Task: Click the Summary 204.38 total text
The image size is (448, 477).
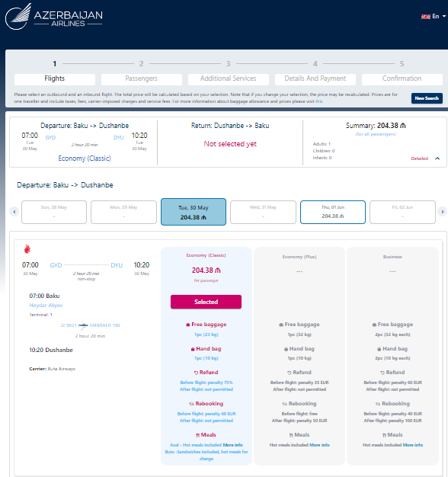Action: pyautogui.click(x=376, y=125)
